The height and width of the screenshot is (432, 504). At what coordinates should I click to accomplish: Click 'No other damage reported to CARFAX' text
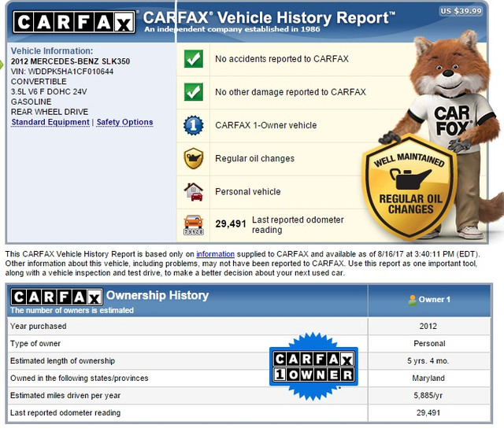click(x=291, y=92)
